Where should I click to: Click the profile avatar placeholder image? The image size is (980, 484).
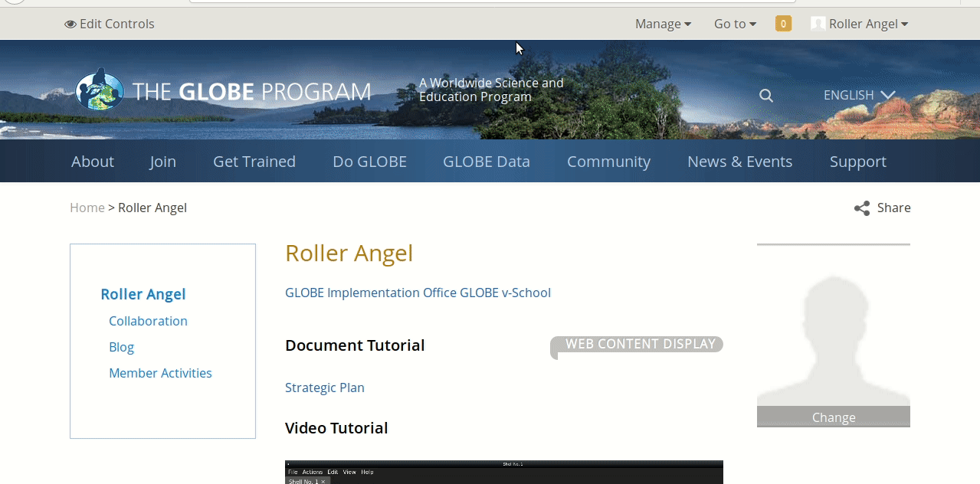pyautogui.click(x=834, y=339)
